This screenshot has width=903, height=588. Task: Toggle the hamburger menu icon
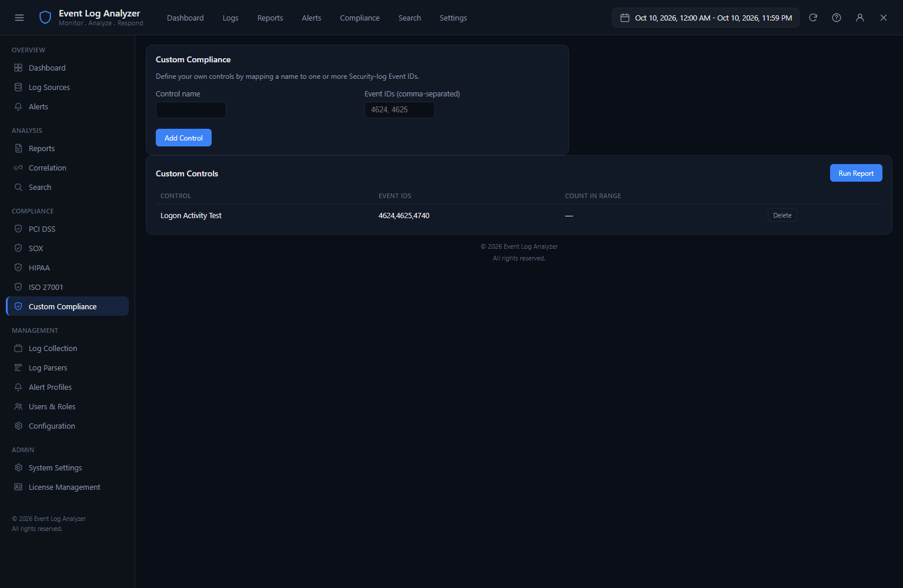[19, 18]
